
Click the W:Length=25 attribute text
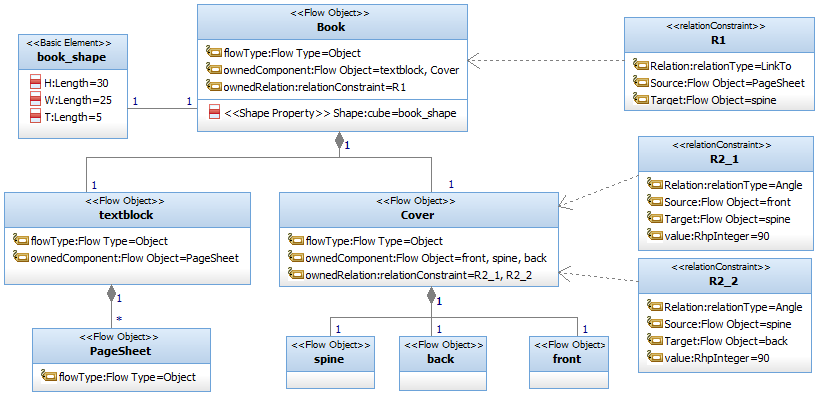click(x=78, y=100)
